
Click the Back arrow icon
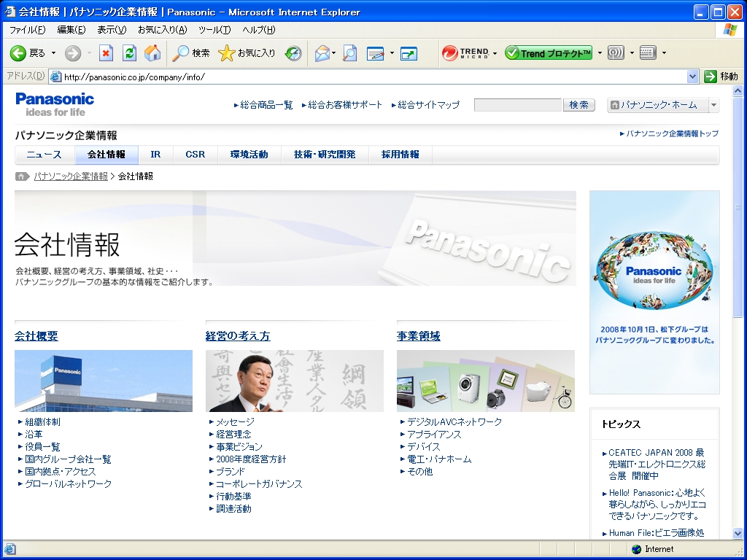coord(18,52)
